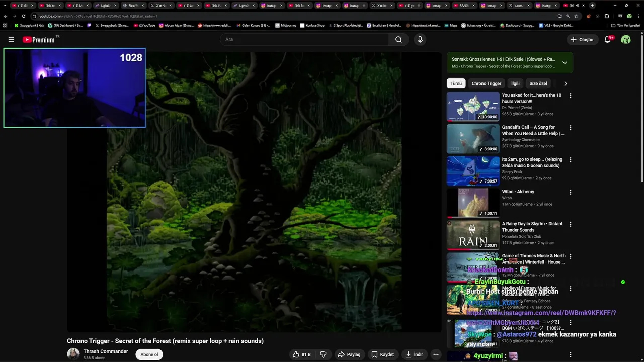The image size is (644, 362).
Task: Open the YouTube guide hamburger menu
Action: point(11,39)
